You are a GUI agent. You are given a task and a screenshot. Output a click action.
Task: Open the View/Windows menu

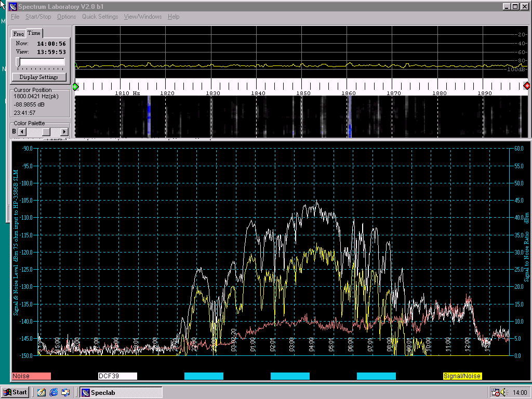(x=143, y=17)
